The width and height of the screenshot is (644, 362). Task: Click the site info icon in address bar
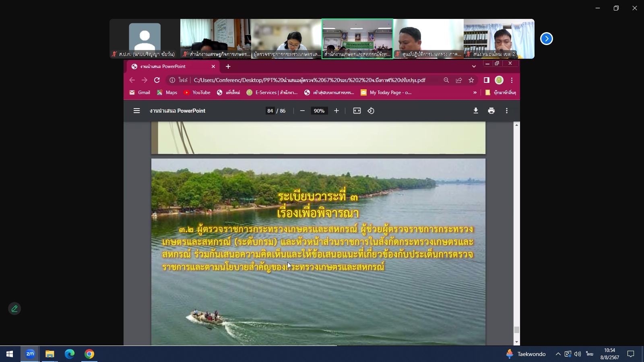pyautogui.click(x=172, y=80)
